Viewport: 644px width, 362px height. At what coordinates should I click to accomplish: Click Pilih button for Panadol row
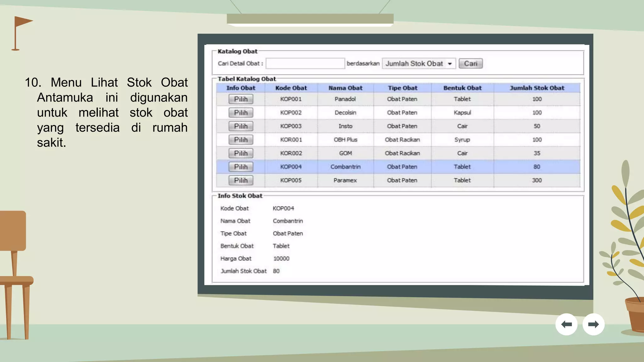(x=241, y=99)
